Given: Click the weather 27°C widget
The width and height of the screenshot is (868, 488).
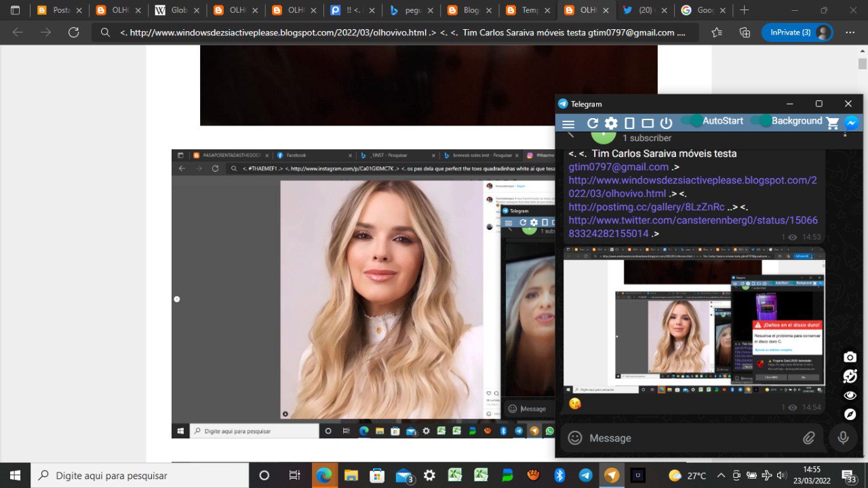Looking at the screenshot, I should click(688, 475).
